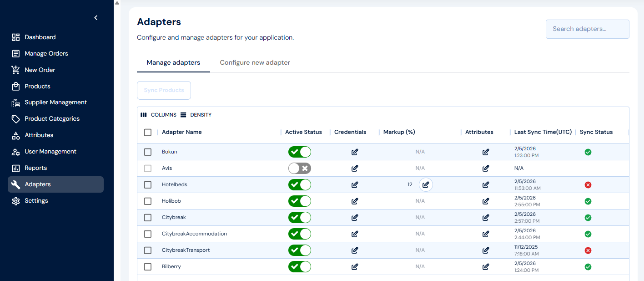
Task: Click the Dashboard icon in sidebar
Action: 16,37
